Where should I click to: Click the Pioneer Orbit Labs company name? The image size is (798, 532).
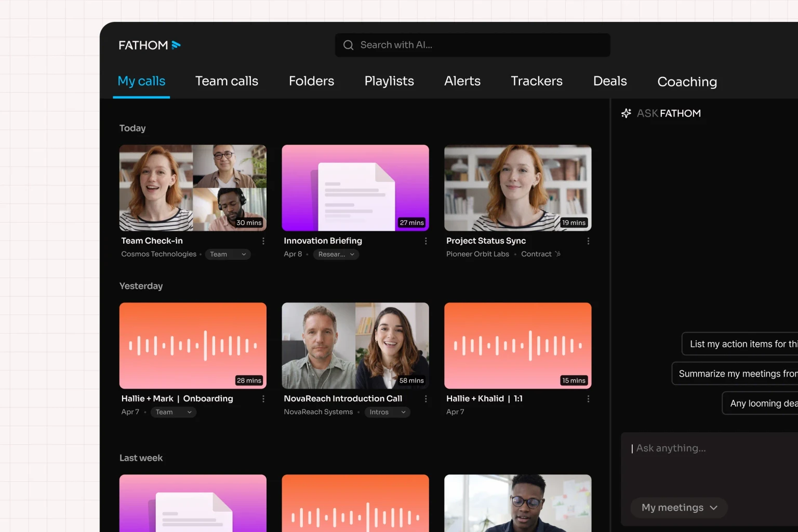[477, 254]
